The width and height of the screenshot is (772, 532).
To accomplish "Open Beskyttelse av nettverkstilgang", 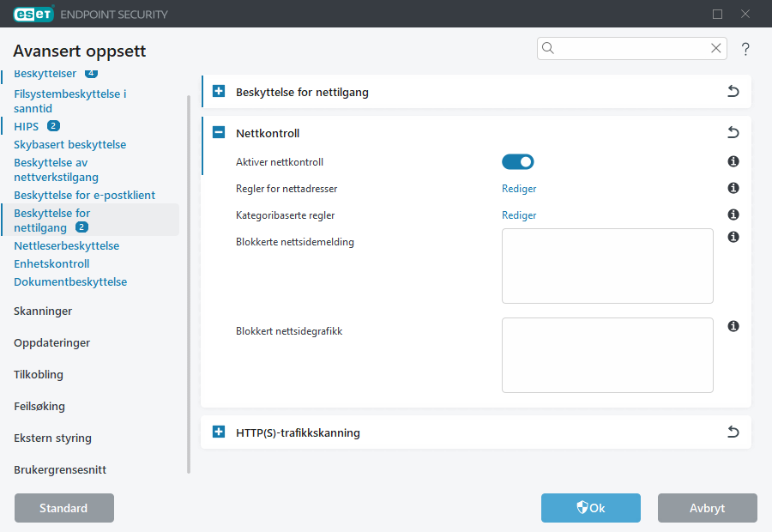I will (x=56, y=170).
